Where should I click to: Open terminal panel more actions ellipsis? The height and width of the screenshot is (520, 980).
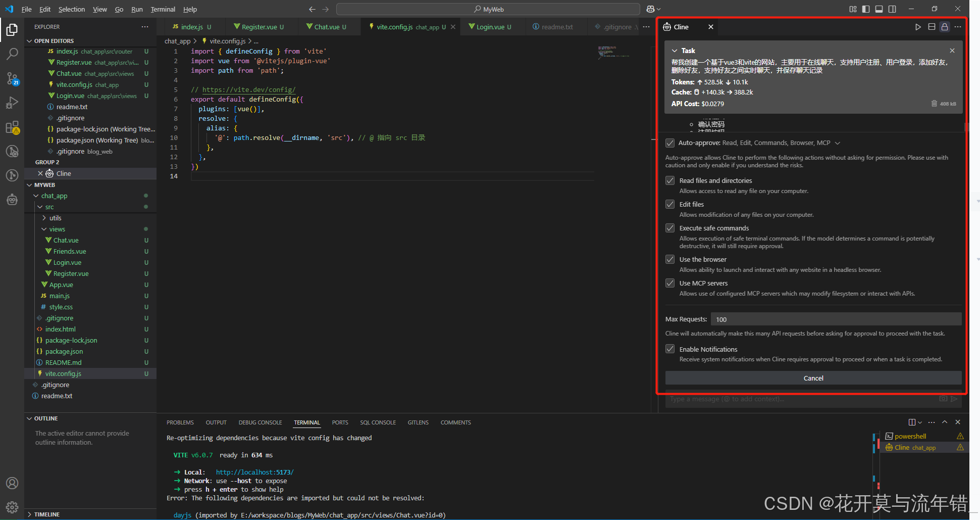tap(932, 422)
